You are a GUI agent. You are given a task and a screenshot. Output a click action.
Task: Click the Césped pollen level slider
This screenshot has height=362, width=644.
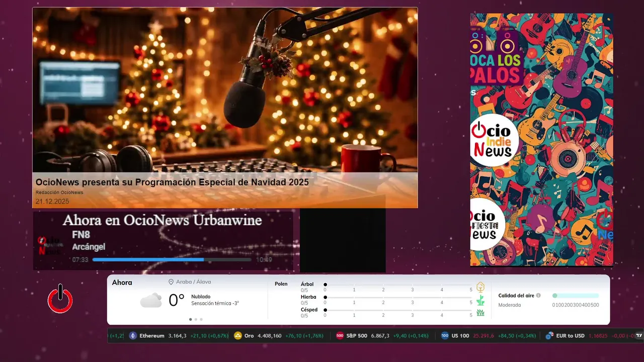398,310
